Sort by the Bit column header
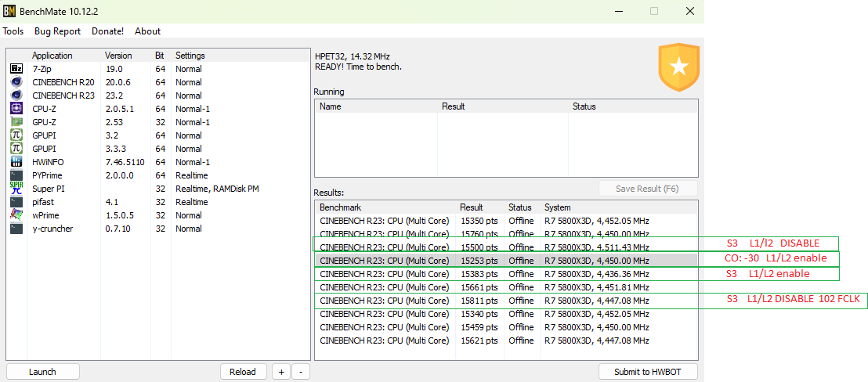 160,56
